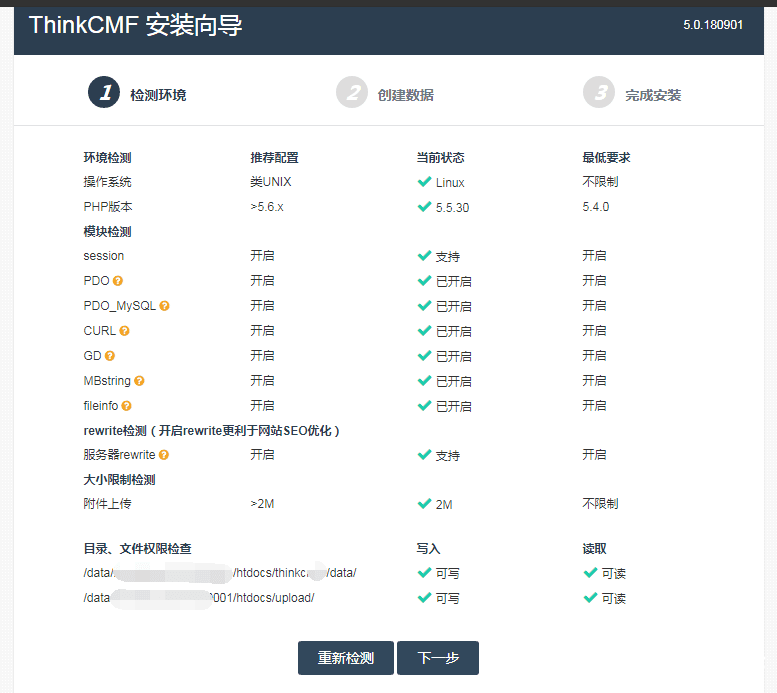777x693 pixels.
Task: Click the check mark in the MBstring row
Action: 424,380
